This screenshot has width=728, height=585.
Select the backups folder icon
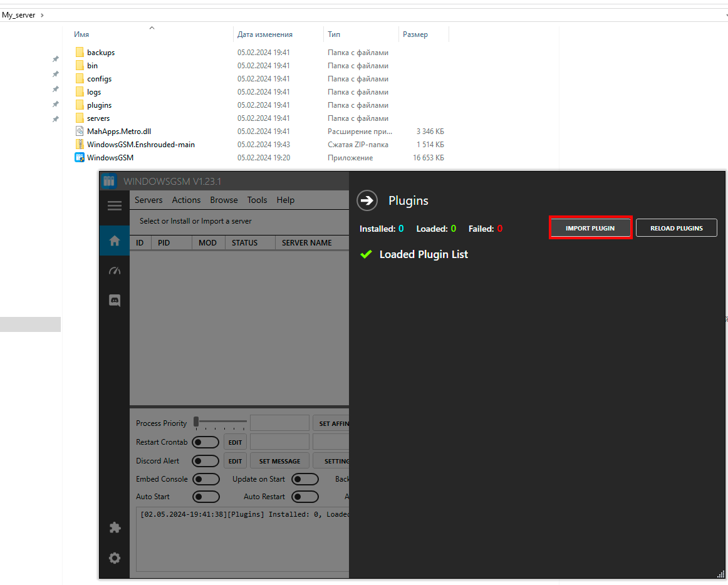(x=80, y=52)
